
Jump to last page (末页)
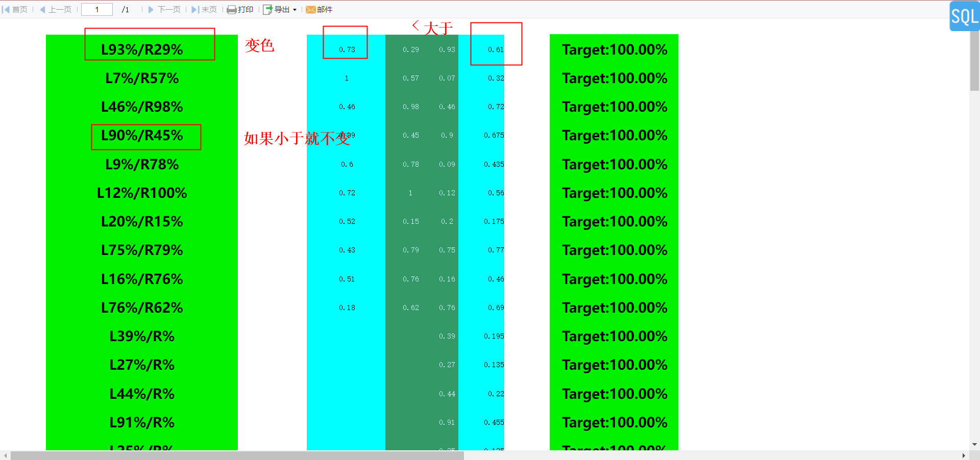coord(204,9)
